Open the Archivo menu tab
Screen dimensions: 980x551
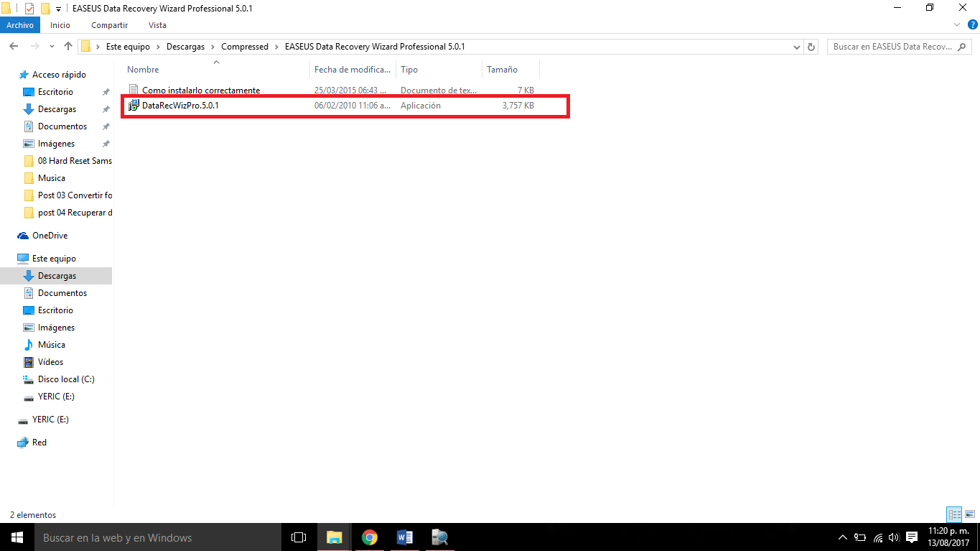[x=20, y=25]
